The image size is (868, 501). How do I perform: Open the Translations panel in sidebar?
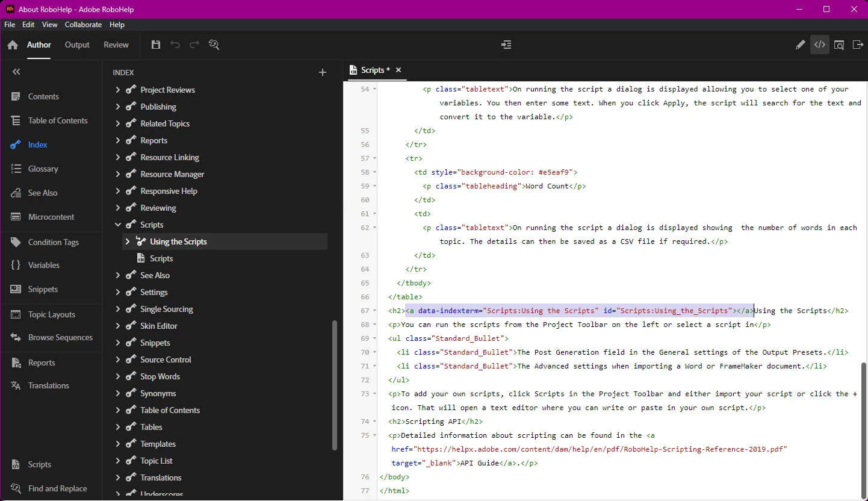pos(48,385)
